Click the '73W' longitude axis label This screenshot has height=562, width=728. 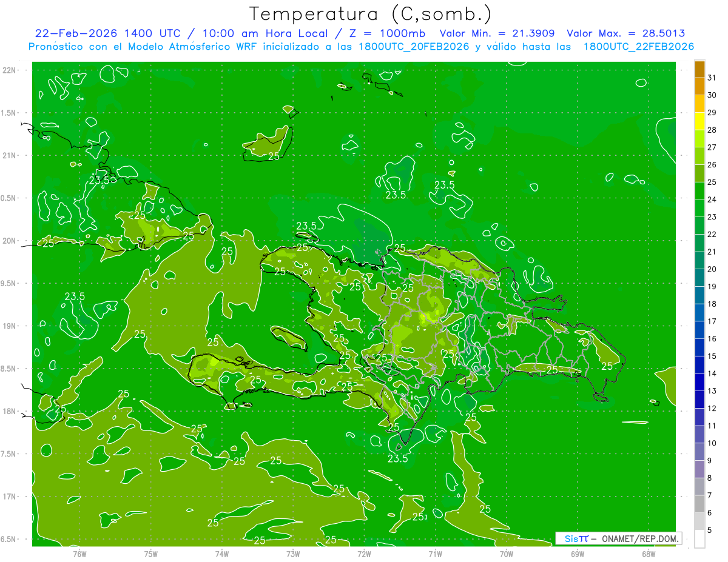pyautogui.click(x=293, y=554)
